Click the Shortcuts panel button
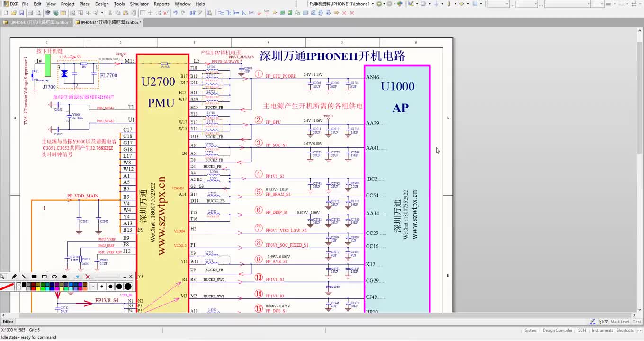Viewport: 644px width, 341px height. click(x=625, y=330)
